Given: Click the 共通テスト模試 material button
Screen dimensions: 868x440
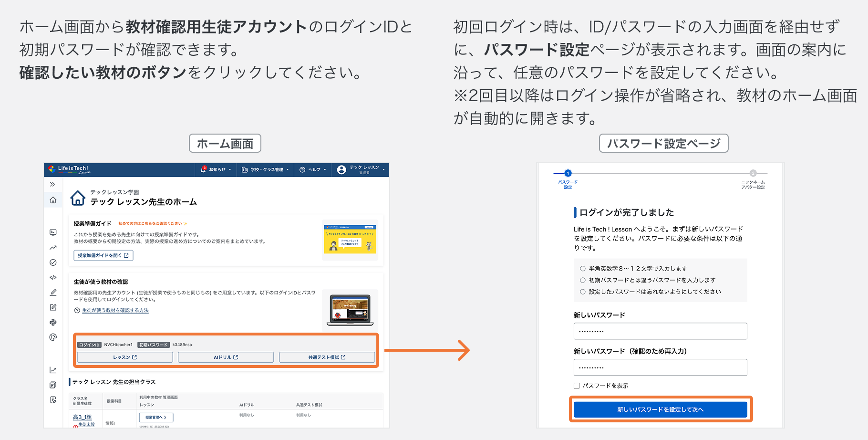Looking at the screenshot, I should pyautogui.click(x=327, y=357).
